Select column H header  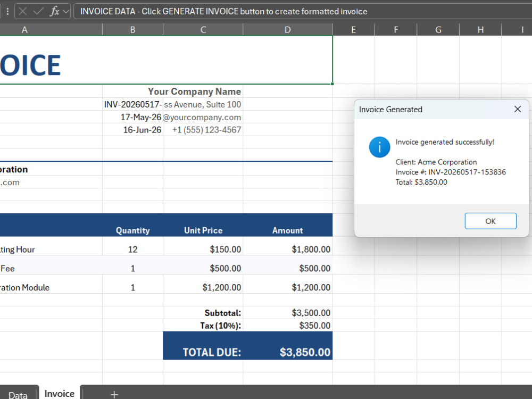pyautogui.click(x=480, y=30)
